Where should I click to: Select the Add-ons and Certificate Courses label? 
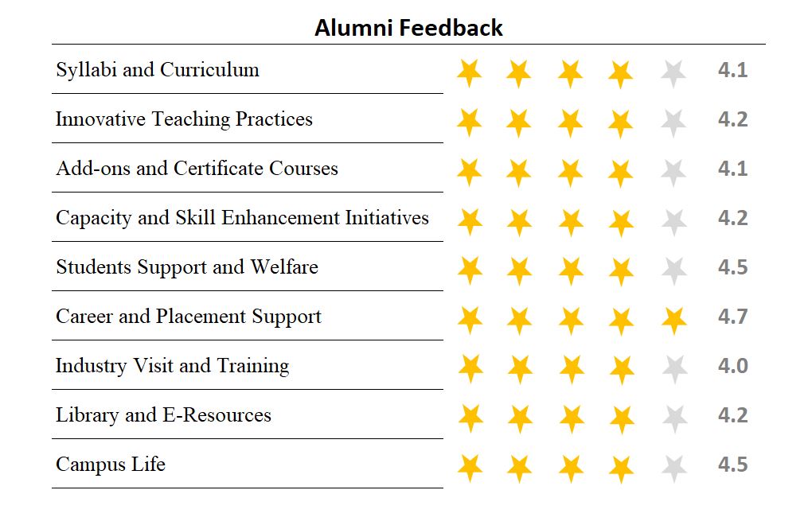tap(197, 169)
